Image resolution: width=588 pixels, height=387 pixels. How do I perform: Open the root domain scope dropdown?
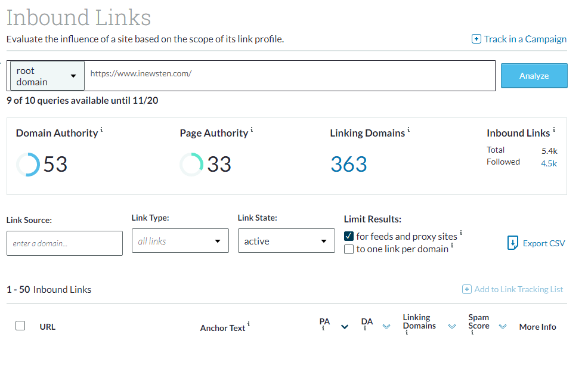pos(48,76)
